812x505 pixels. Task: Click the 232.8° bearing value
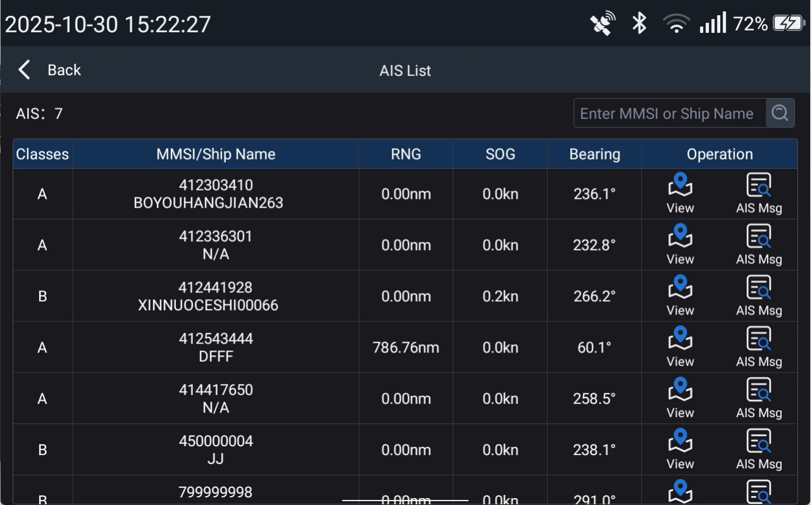tap(594, 245)
